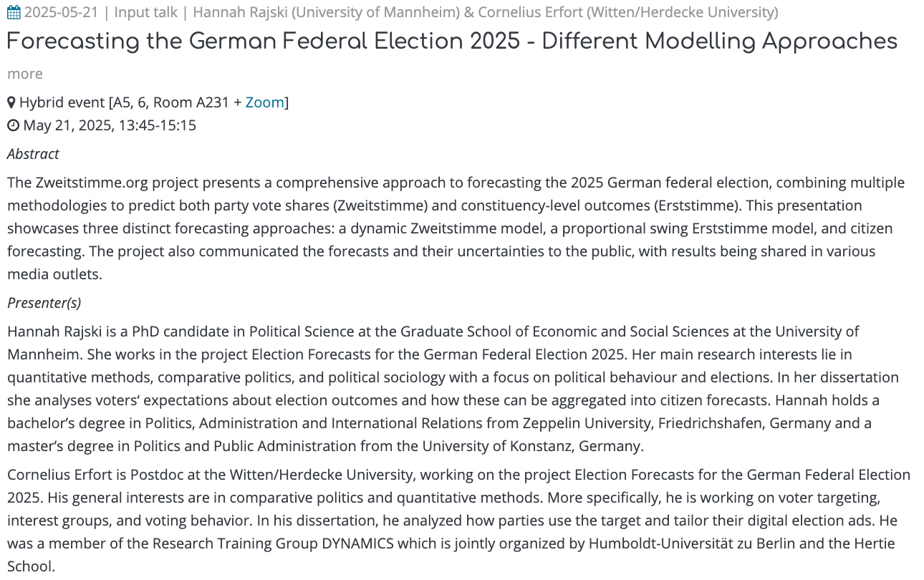
Task: Click the paragraph starting "Cornelius Erfort is Postdoc"
Action: click(458, 521)
